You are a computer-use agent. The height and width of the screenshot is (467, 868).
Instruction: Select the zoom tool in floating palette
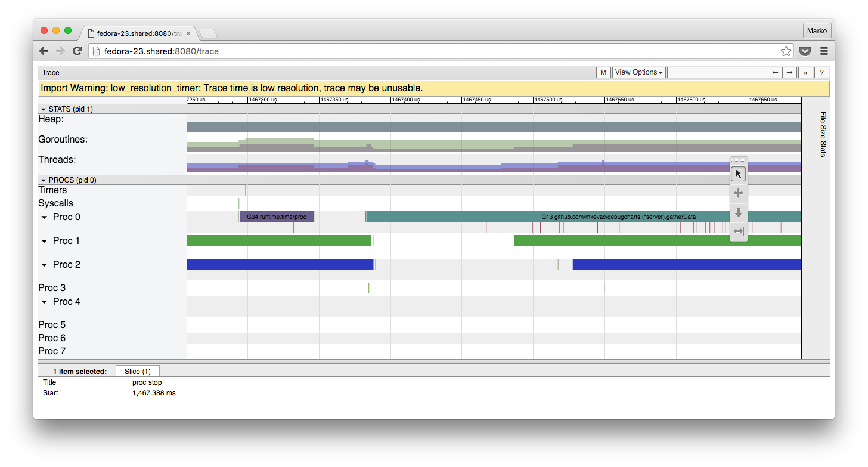click(x=739, y=212)
